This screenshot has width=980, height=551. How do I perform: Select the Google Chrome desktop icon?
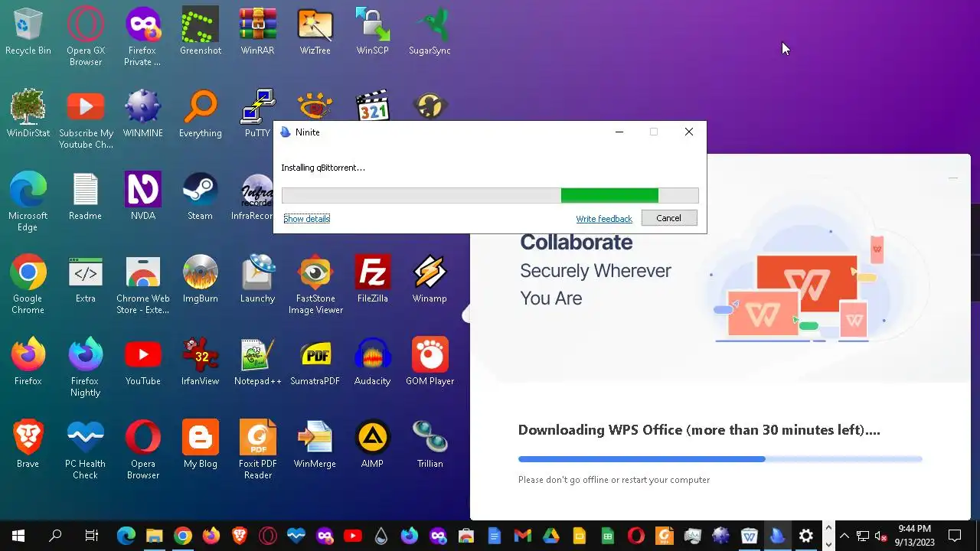[x=28, y=285]
